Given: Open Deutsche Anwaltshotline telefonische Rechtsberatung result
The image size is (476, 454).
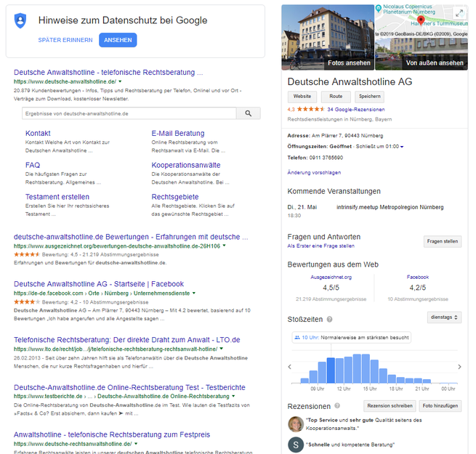Looking at the screenshot, I should (x=108, y=72).
